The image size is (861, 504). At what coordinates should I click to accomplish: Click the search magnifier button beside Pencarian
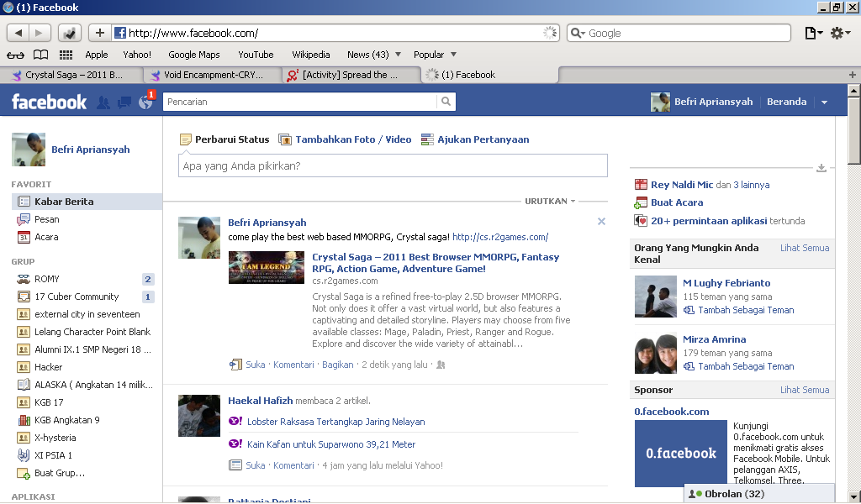(x=446, y=102)
